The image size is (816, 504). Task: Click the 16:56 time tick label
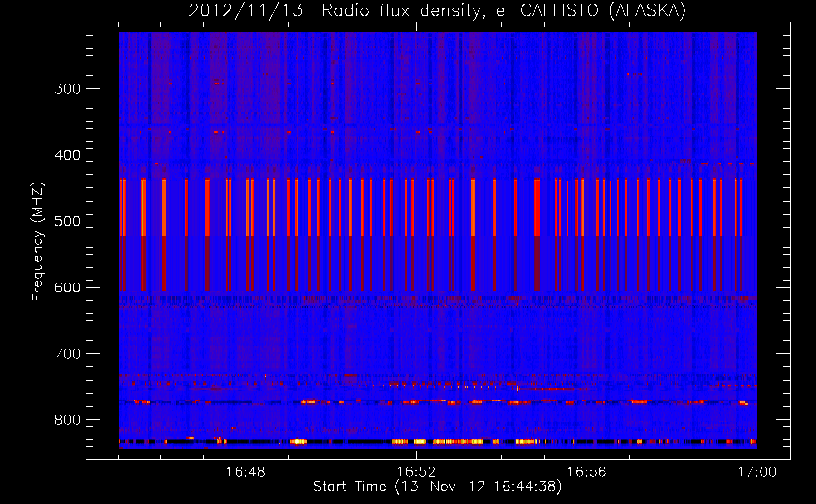(587, 472)
